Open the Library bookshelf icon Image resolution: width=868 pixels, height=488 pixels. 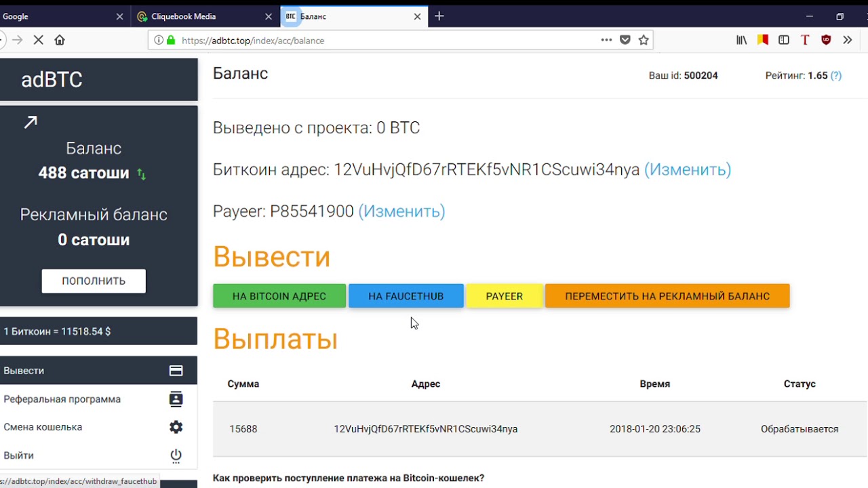point(742,40)
